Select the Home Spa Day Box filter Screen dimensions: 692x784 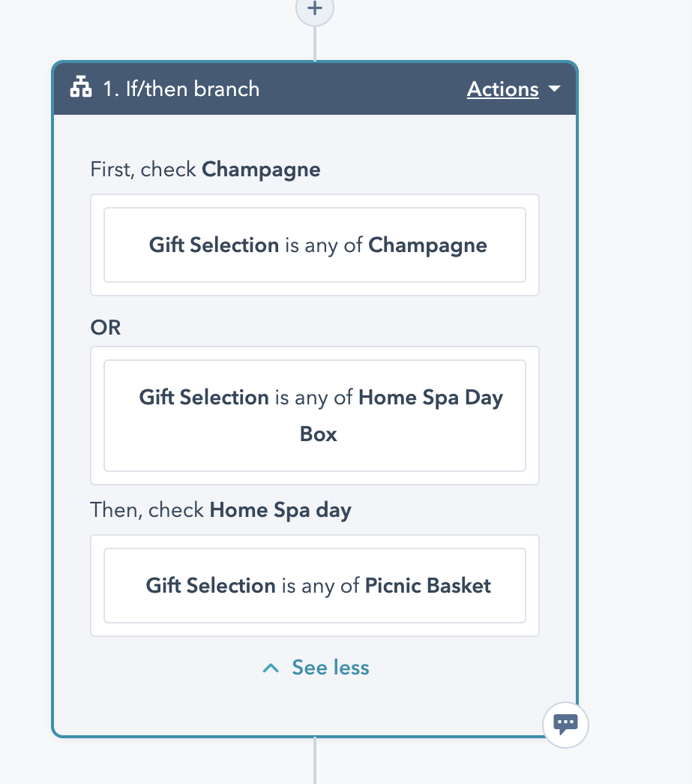coord(315,416)
